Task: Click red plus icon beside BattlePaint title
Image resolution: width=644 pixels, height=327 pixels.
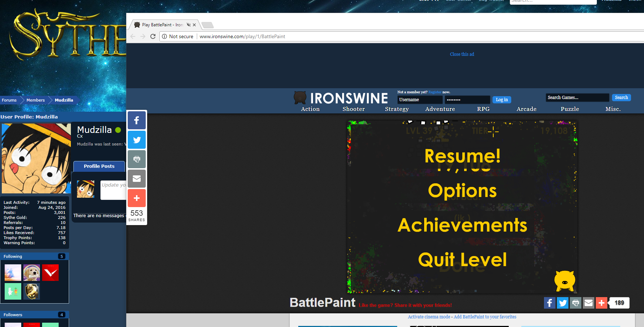Action: click(x=602, y=303)
